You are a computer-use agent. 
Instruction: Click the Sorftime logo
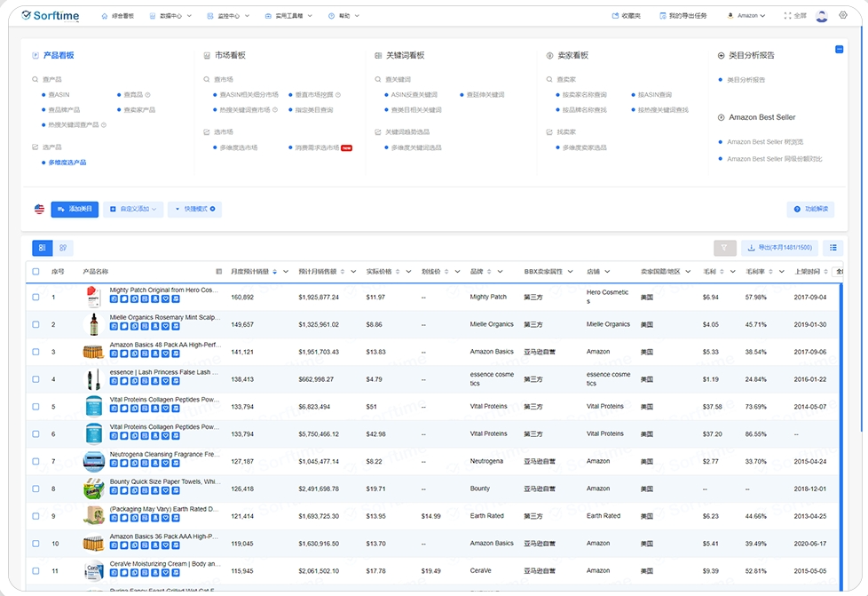tap(51, 15)
